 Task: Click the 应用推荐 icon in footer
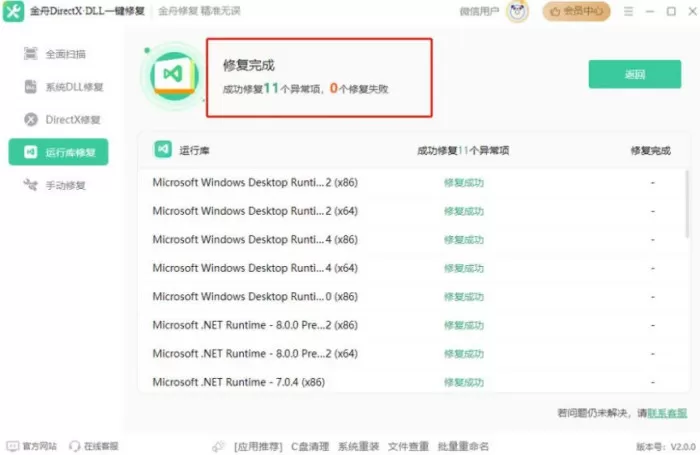pyautogui.click(x=218, y=446)
